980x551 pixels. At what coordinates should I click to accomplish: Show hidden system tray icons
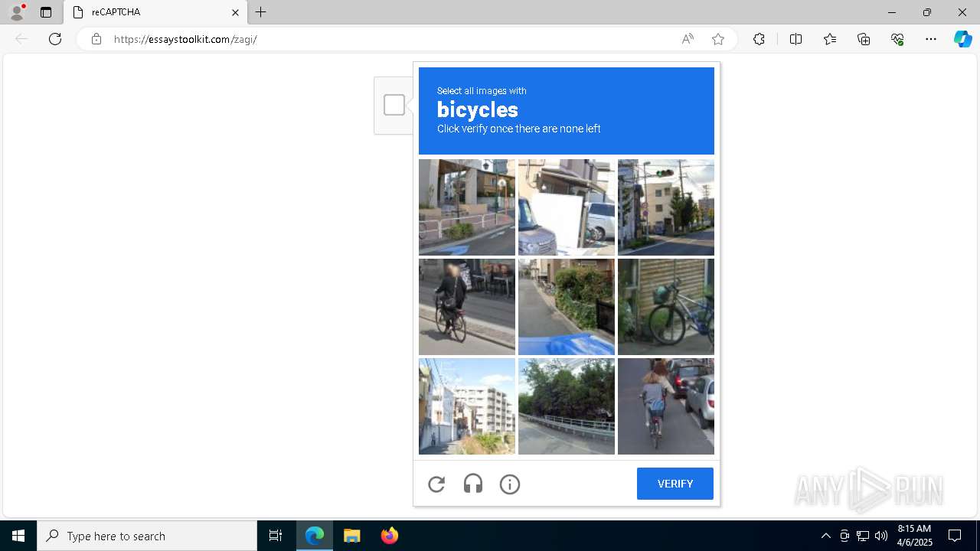[825, 536]
